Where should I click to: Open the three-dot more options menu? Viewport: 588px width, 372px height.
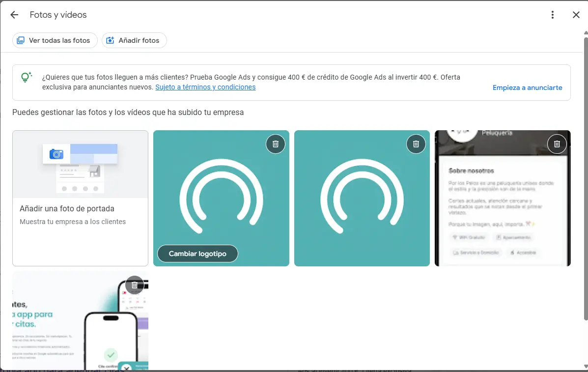(x=553, y=15)
